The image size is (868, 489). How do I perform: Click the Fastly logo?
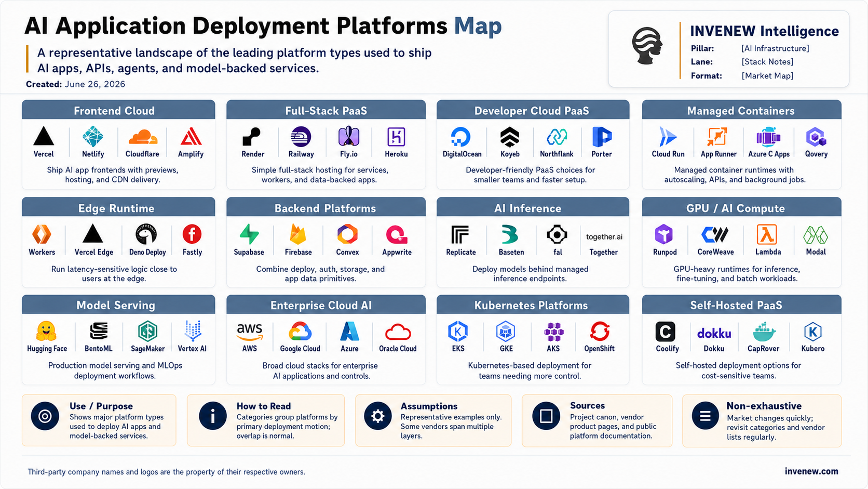point(192,234)
